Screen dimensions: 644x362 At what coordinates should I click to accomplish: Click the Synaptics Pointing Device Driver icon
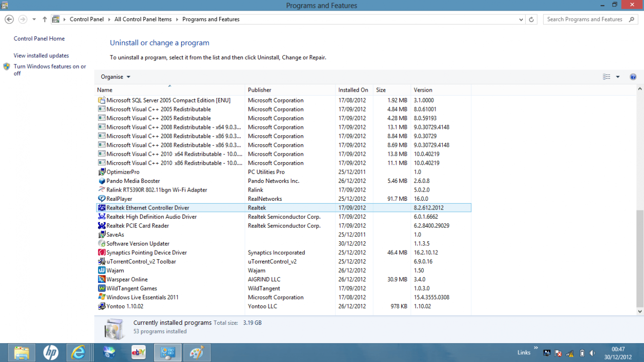[101, 252]
